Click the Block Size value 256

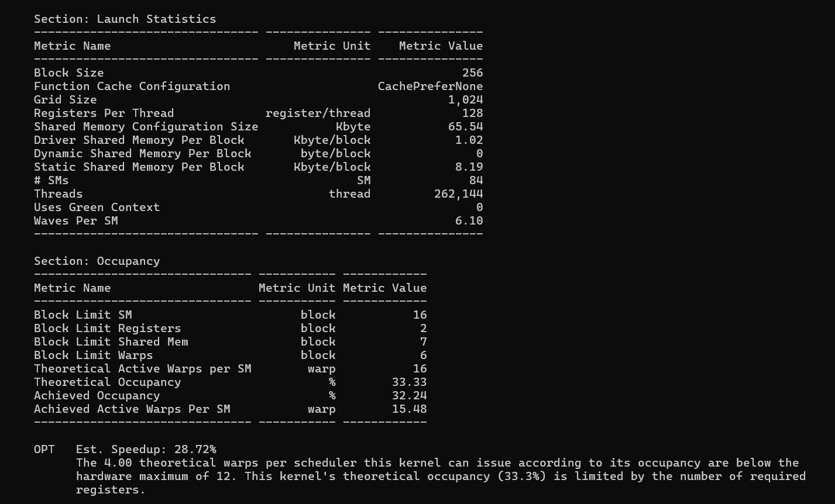pyautogui.click(x=472, y=73)
